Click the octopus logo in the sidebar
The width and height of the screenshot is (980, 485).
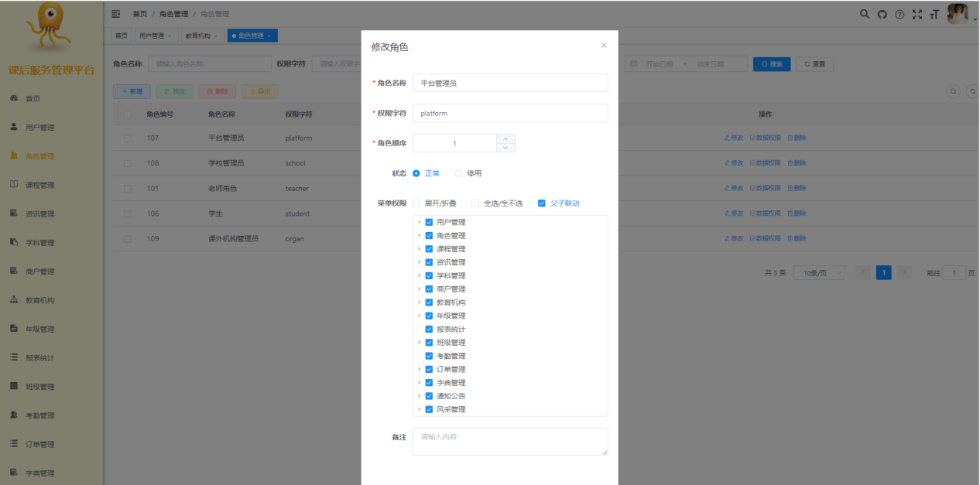(51, 28)
